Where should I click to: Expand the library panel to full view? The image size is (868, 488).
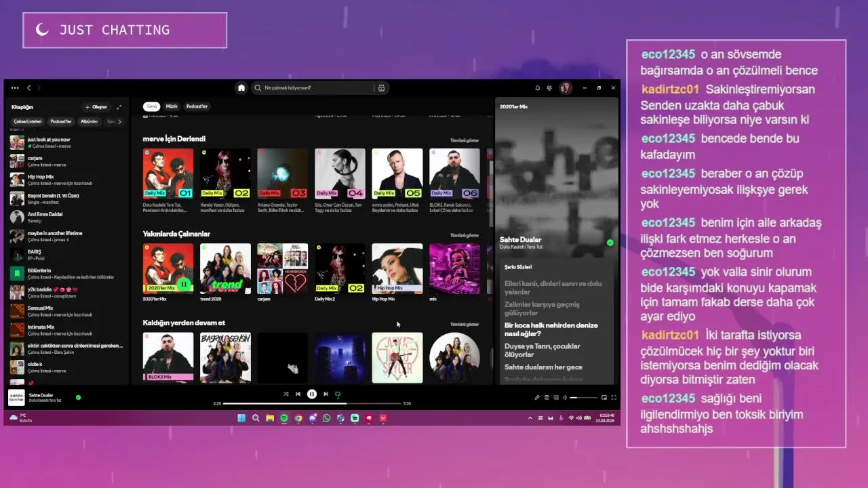[x=119, y=107]
